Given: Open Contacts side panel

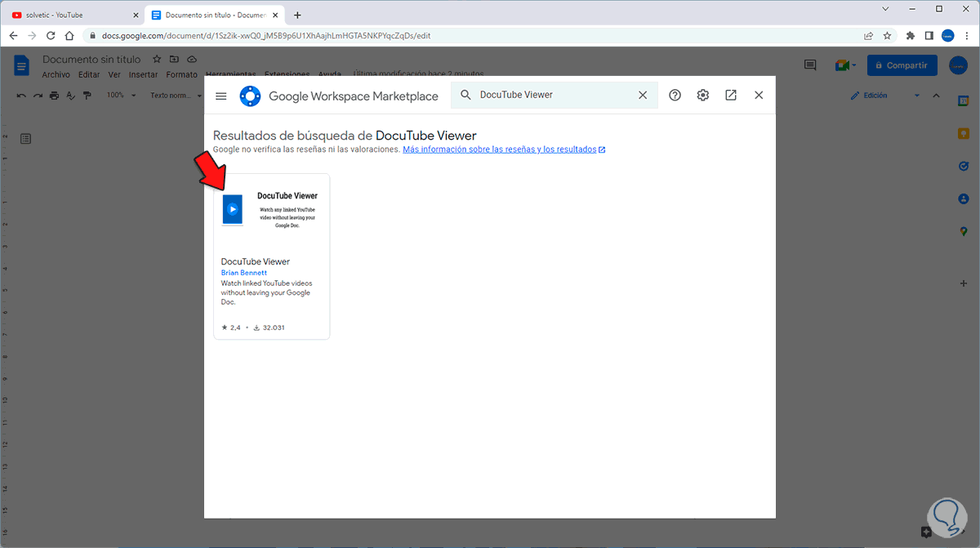Looking at the screenshot, I should (964, 198).
